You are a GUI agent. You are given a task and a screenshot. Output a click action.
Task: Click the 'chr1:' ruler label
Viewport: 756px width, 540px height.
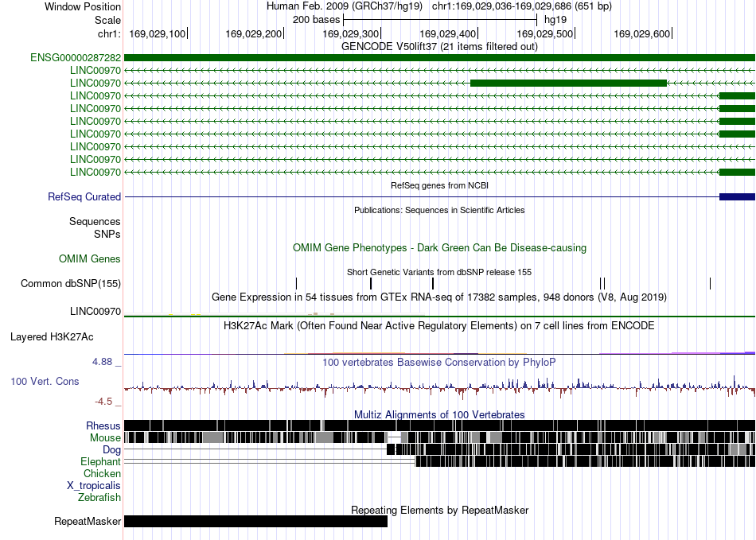[109, 33]
